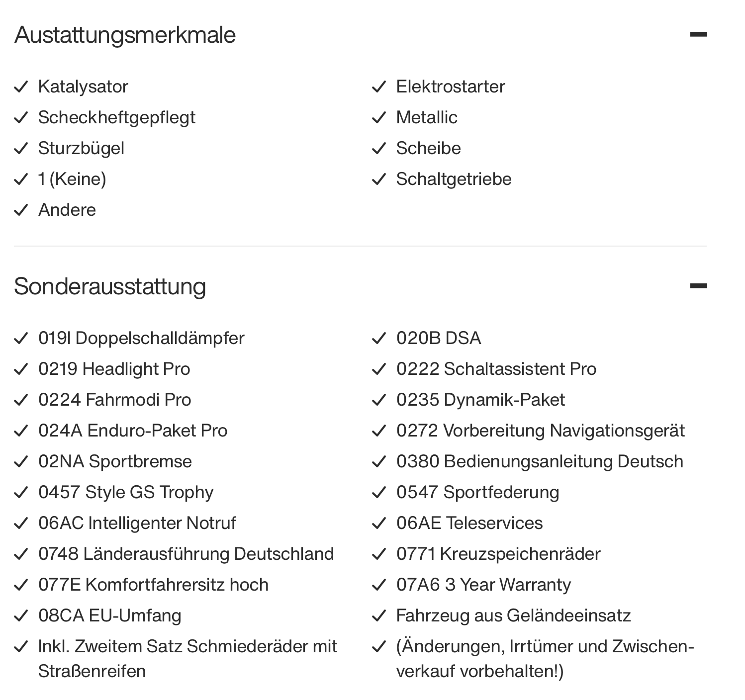Click the checkmark next to Schaltgetriebe
This screenshot has width=745, height=700.
pos(379,179)
